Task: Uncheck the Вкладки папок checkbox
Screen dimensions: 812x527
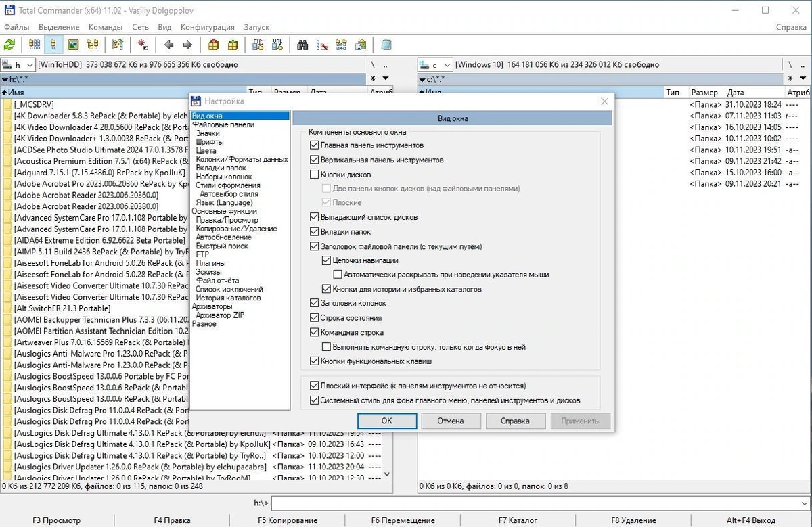Action: point(314,232)
